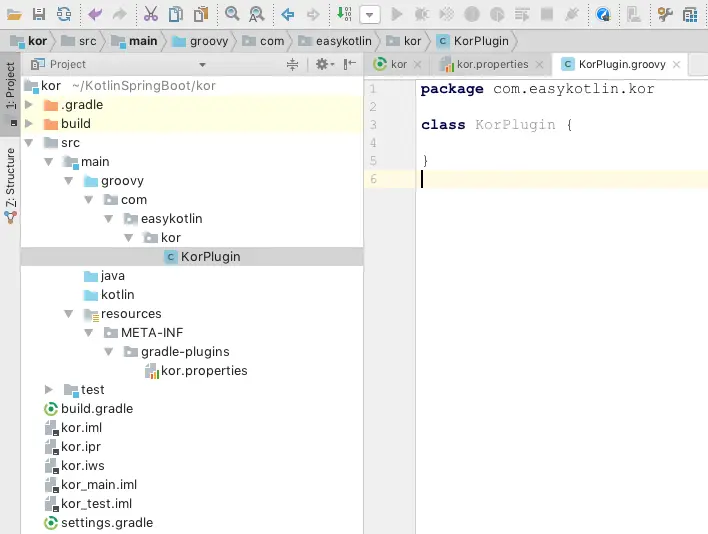Open the run configuration dropdown
This screenshot has width=708, height=534.
(x=369, y=15)
